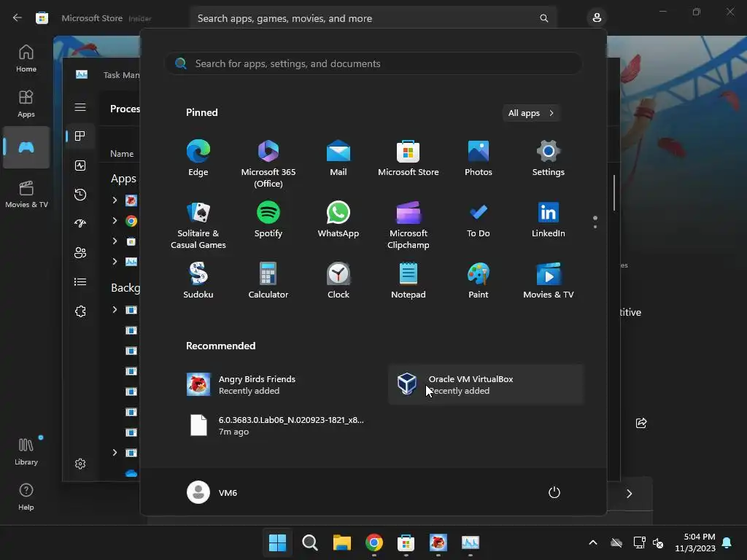Open recommended Oracle VM VirtualBox
This screenshot has width=747, height=560.
[486, 385]
